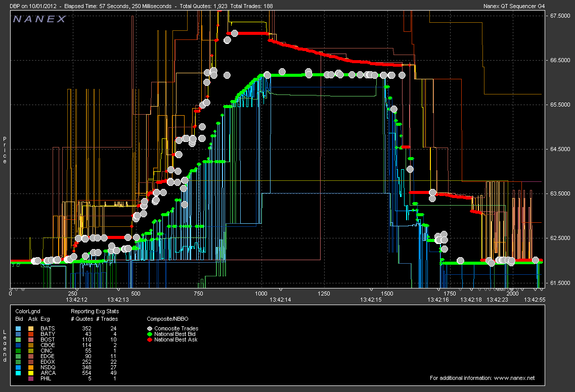Click the 67.5000 price axis label

point(560,16)
